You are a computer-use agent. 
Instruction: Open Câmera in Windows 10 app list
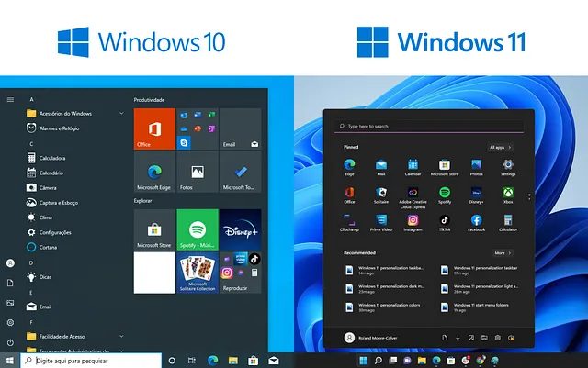41,188
